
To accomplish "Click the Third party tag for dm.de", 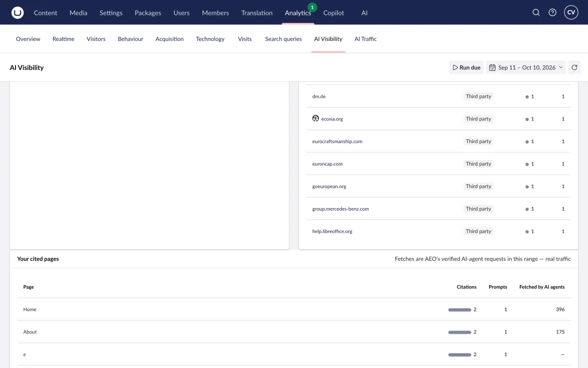I will pyautogui.click(x=478, y=96).
